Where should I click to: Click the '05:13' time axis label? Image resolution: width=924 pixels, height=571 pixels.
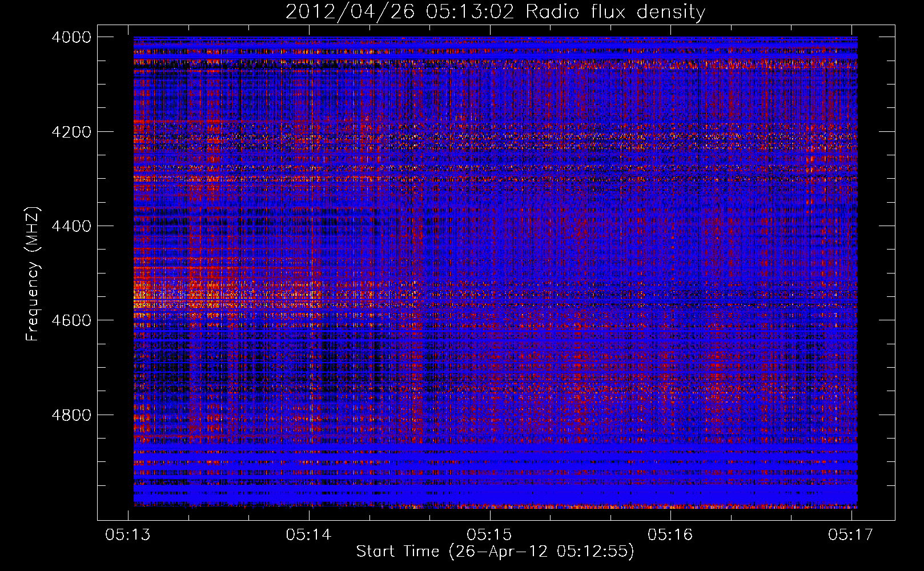(128, 534)
